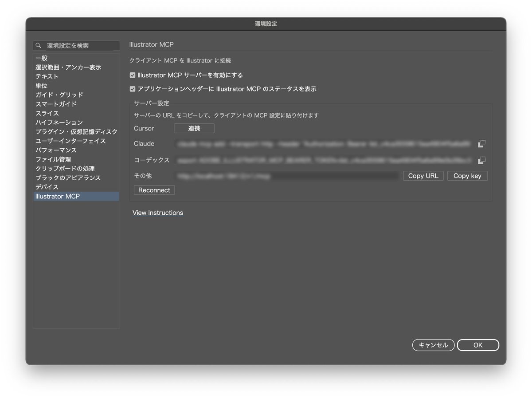Click Copy URL button
The width and height of the screenshot is (532, 399).
tap(423, 176)
